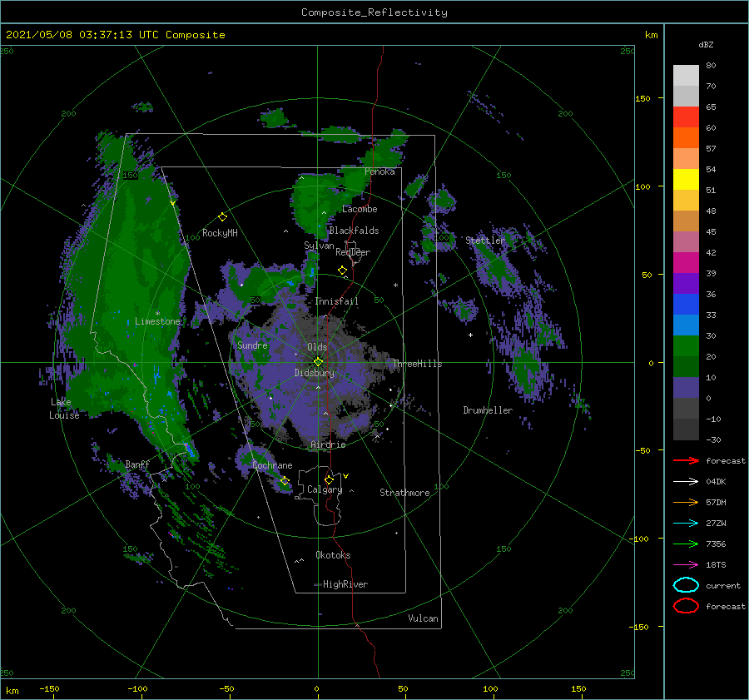Click the cyan current ellipse icon
The width and height of the screenshot is (749, 700).
tap(686, 585)
